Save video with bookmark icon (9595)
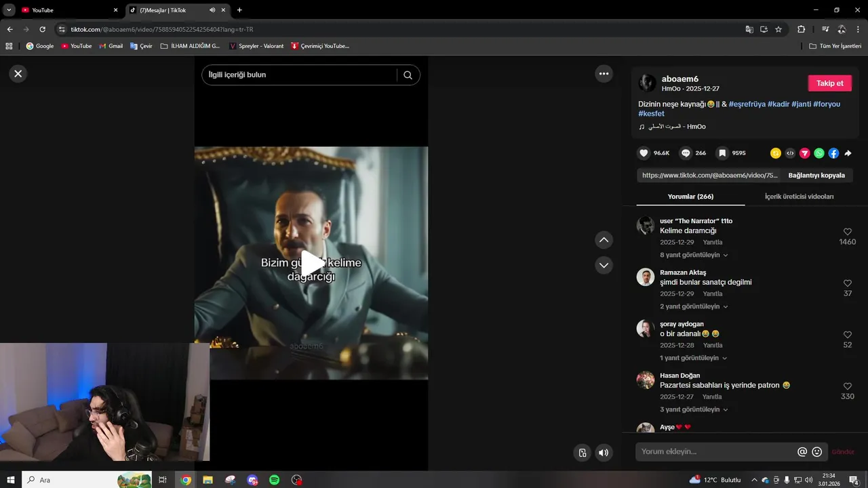Viewport: 868px width, 488px height. tap(722, 153)
